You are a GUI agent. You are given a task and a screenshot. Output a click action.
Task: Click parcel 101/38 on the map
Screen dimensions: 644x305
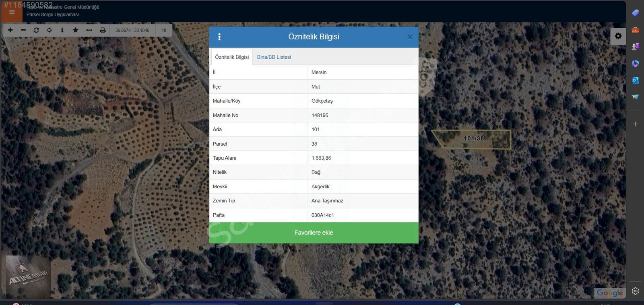coord(474,139)
